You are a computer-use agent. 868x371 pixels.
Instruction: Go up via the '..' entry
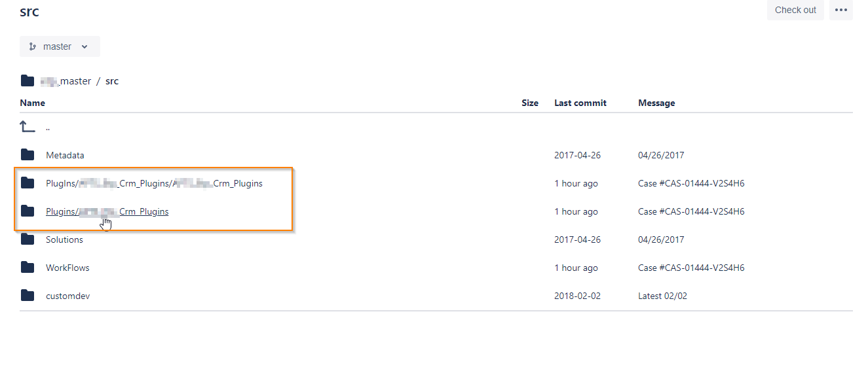coord(48,128)
